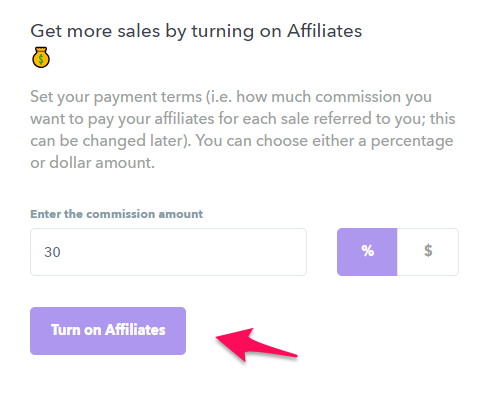Screen dimensions: 484x396
Task: Focus the commission amount input field
Action: pos(168,252)
